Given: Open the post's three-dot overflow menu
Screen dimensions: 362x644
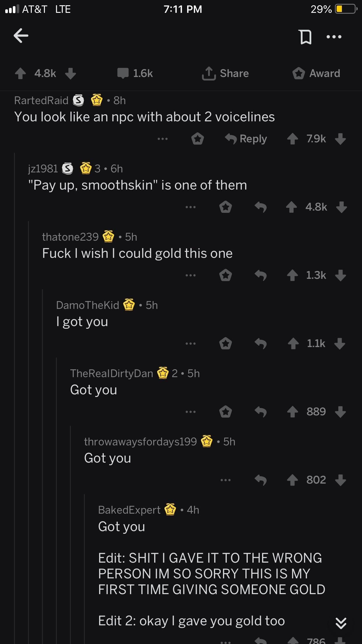Looking at the screenshot, I should coord(334,37).
